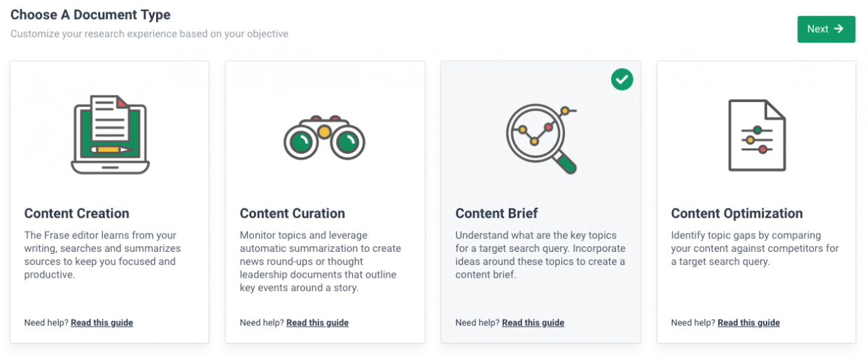The image size is (868, 356).
Task: Select the Content Creation card title
Action: 77,213
